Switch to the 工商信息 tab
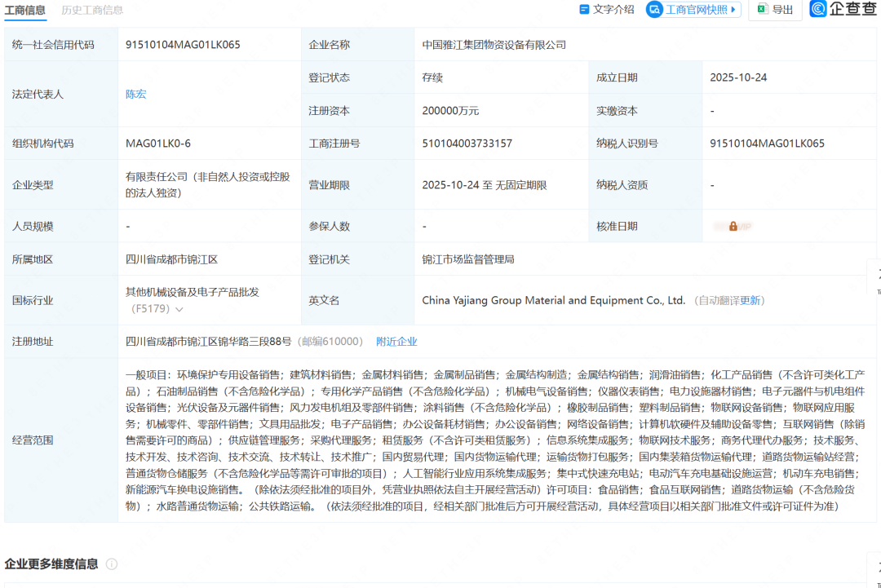The height and width of the screenshot is (588, 881). pyautogui.click(x=25, y=10)
